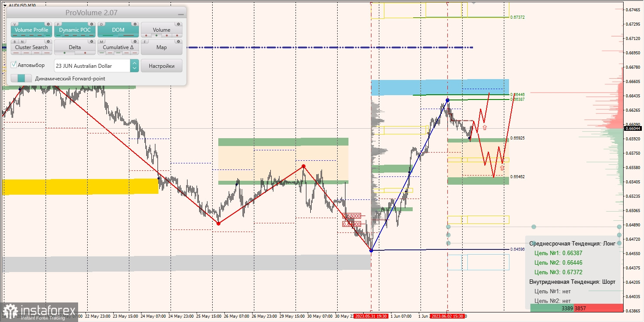
Task: Open the Настройки settings button
Action: (161, 66)
